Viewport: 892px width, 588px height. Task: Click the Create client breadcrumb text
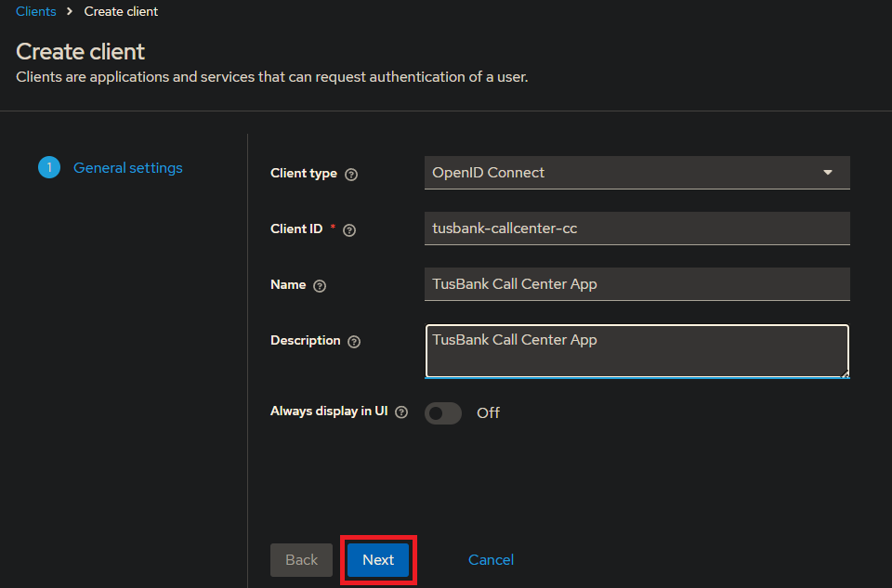pos(121,11)
